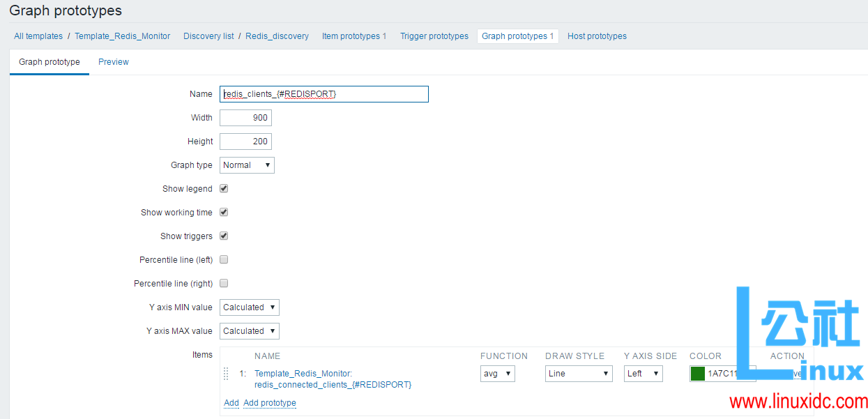The height and width of the screenshot is (419, 868).
Task: Open the avg function dropdown
Action: [x=497, y=373]
